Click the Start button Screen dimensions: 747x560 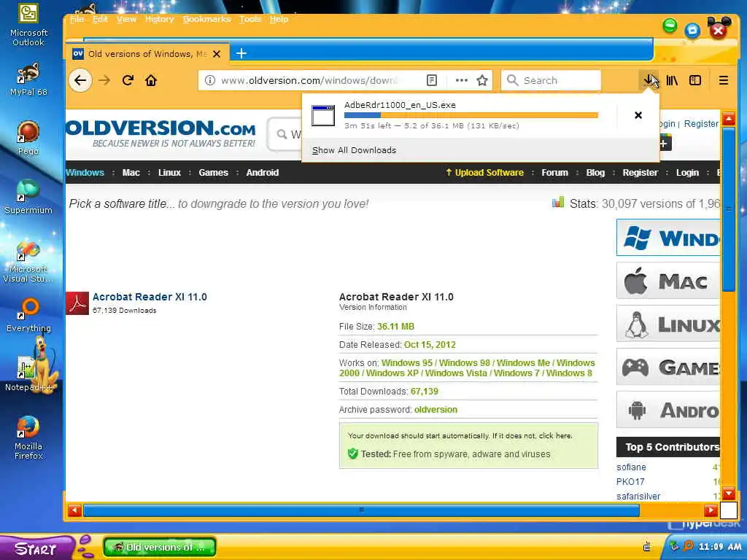(x=36, y=548)
